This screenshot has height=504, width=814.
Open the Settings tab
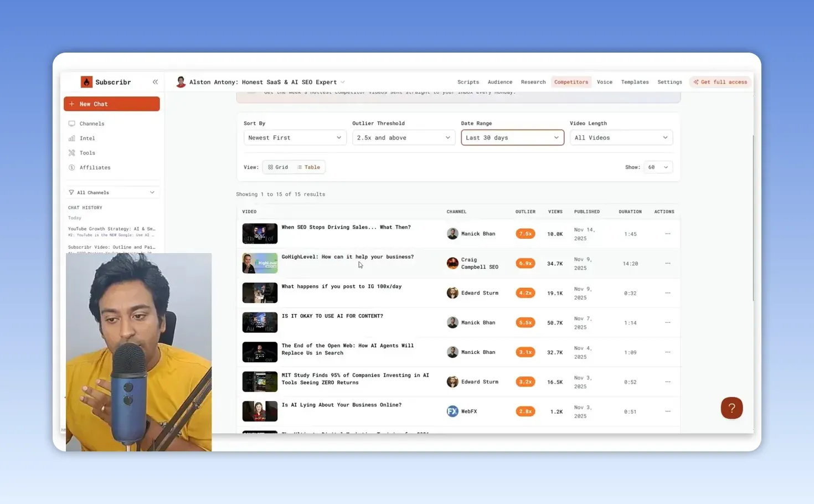tap(669, 82)
